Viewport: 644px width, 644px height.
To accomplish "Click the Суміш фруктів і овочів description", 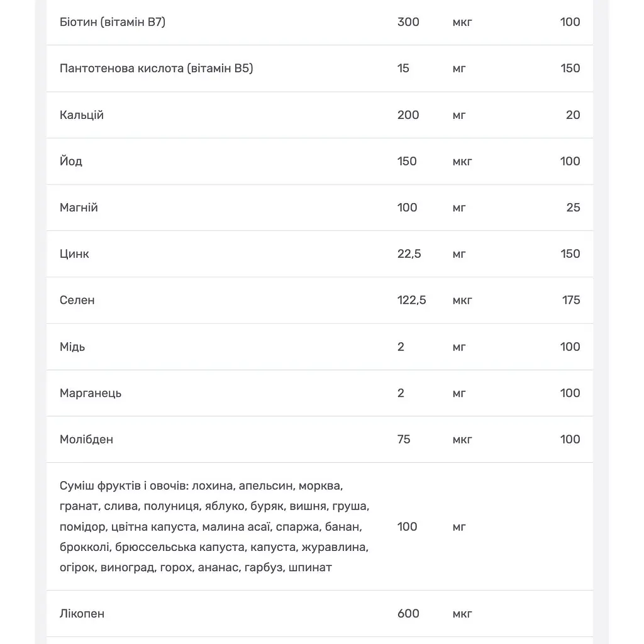I will click(x=214, y=526).
